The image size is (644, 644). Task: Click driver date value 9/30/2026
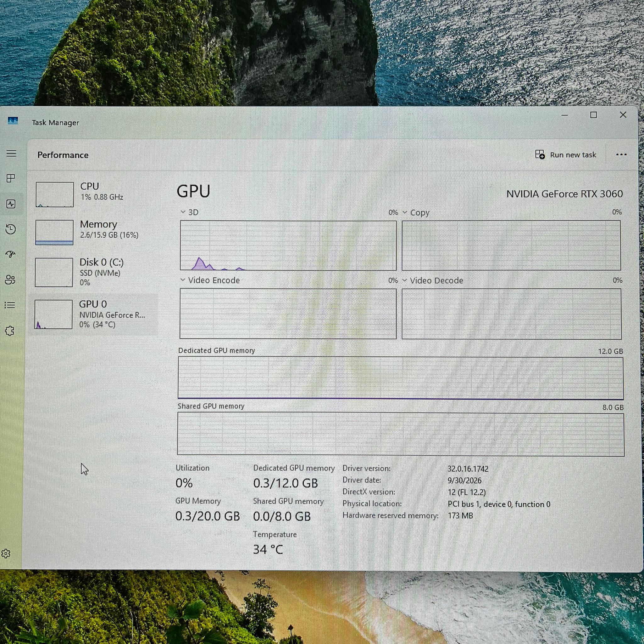coord(464,480)
